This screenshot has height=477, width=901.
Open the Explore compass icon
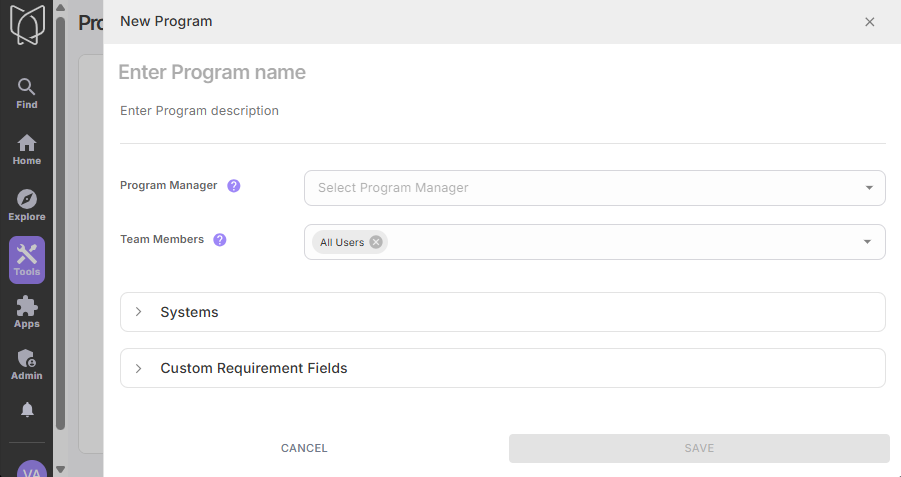tap(27, 199)
